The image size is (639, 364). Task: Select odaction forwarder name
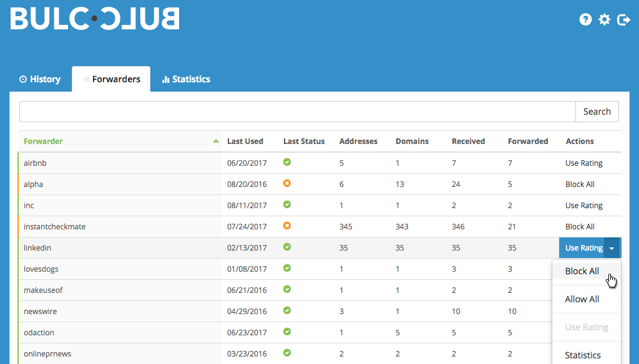[39, 333]
